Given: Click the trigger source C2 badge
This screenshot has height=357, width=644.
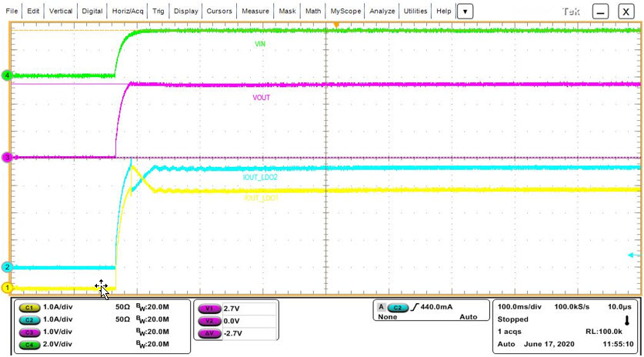Looking at the screenshot, I should [398, 307].
